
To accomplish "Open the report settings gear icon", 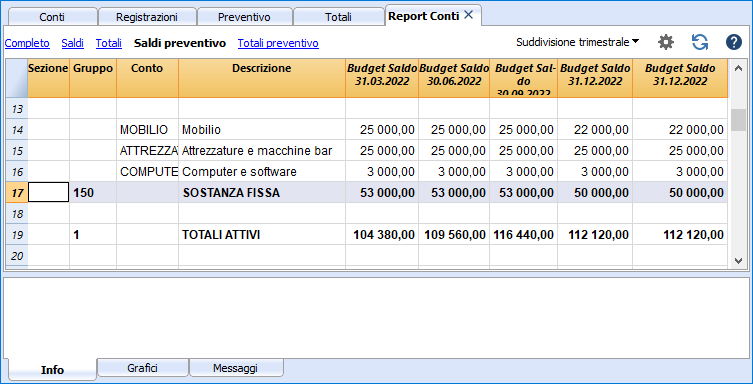I will pyautogui.click(x=666, y=43).
